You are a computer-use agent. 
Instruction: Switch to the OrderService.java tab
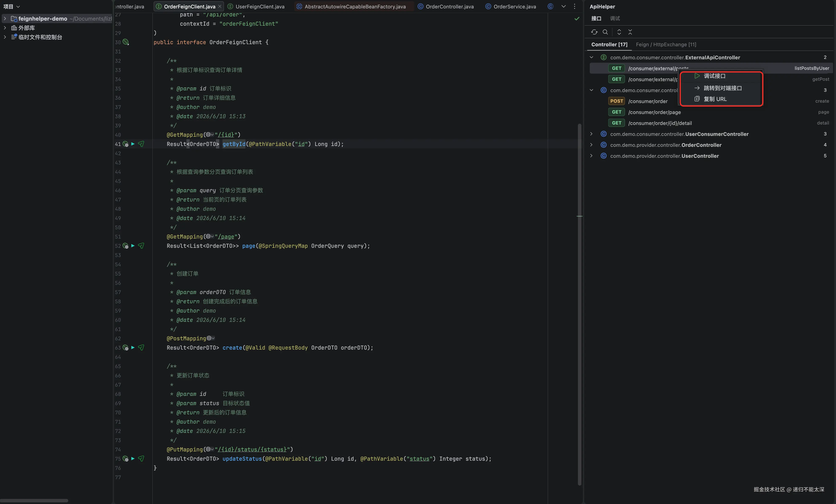coord(511,7)
